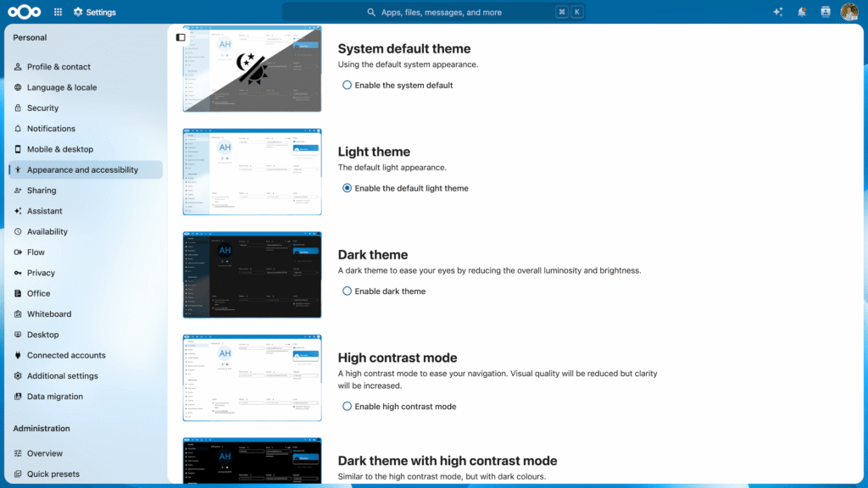Click the Connected accounts plug icon
The width and height of the screenshot is (868, 488).
18,355
